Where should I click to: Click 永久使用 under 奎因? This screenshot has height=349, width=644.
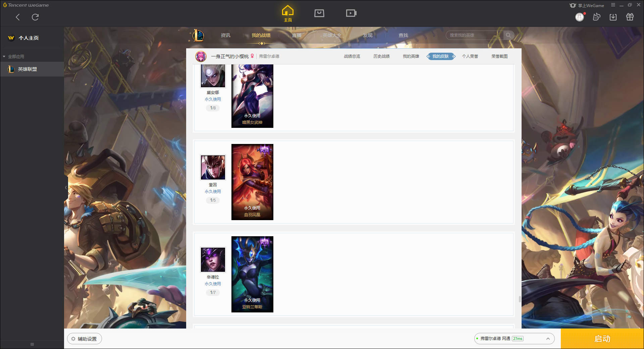213,192
